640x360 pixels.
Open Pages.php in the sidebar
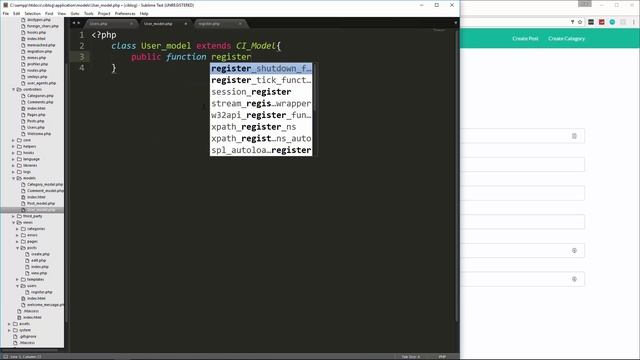[x=36, y=115]
